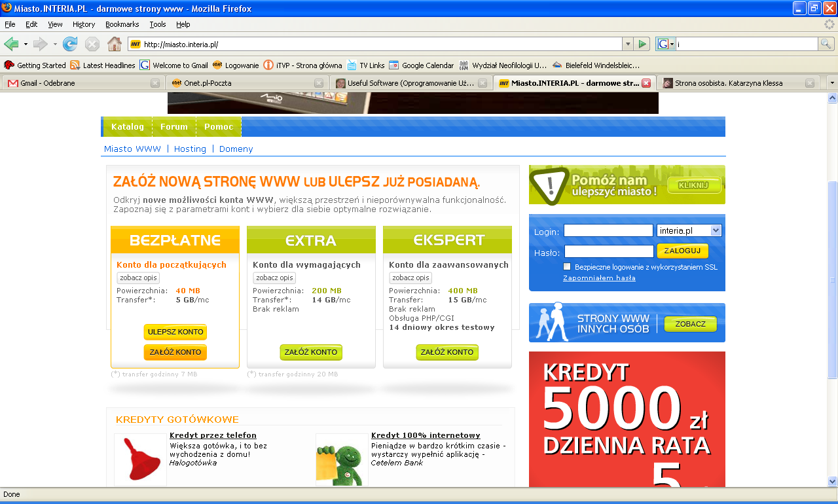838x504 pixels.
Task: Click the ULEPSZ KONTO button
Action: click(175, 332)
